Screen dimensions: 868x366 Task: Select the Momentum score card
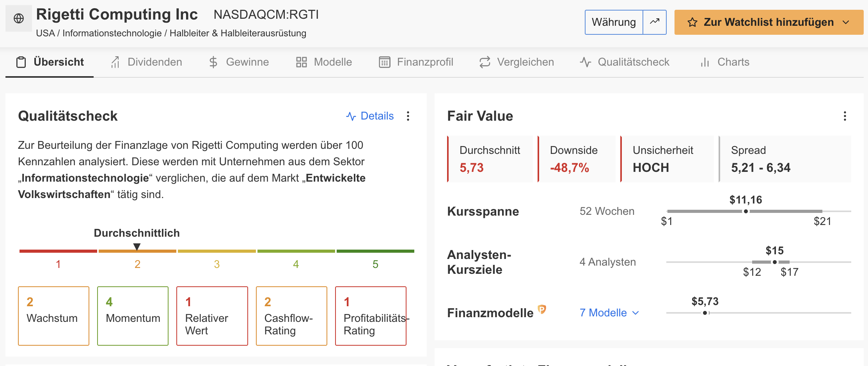pyautogui.click(x=133, y=316)
